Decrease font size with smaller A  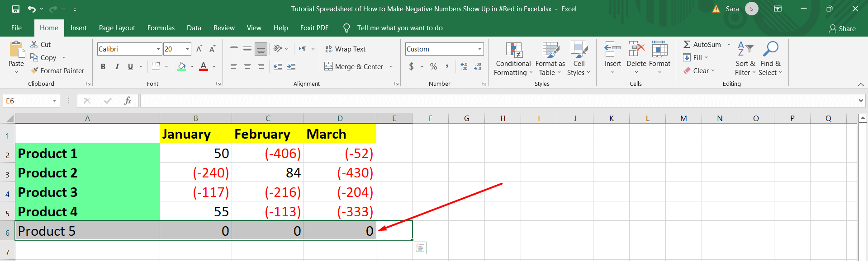212,49
